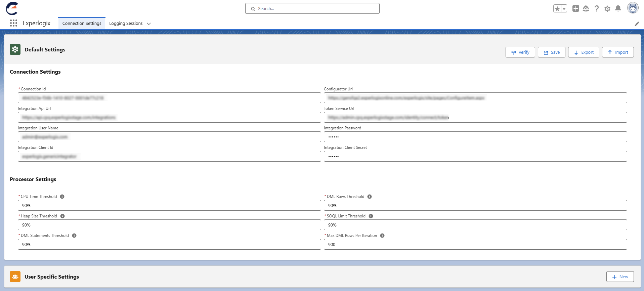The height and width of the screenshot is (291, 644).
Task: Click the Import button
Action: click(x=618, y=52)
